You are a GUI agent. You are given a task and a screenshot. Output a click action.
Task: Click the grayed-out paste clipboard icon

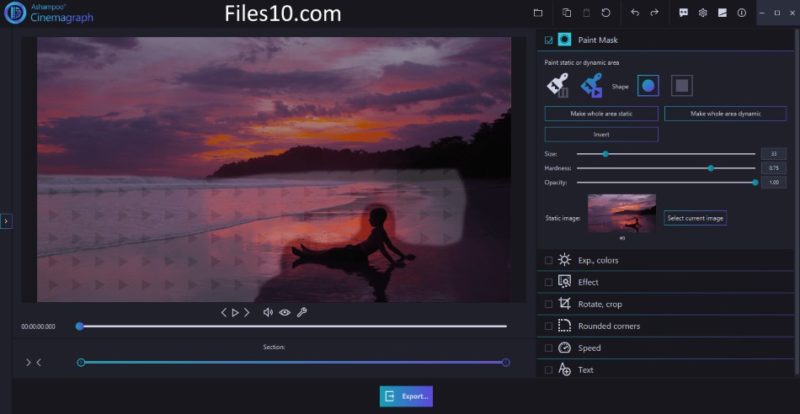tap(586, 13)
